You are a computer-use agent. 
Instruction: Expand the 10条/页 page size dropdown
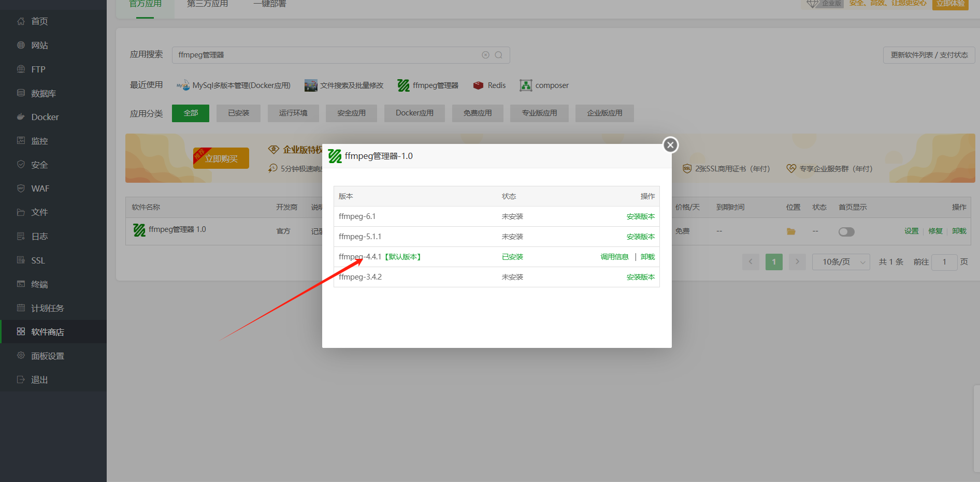tap(841, 262)
